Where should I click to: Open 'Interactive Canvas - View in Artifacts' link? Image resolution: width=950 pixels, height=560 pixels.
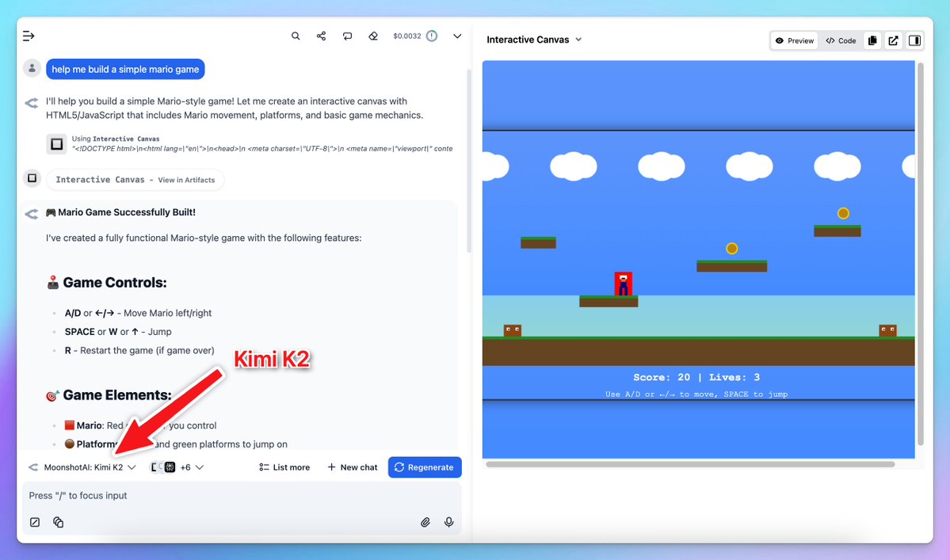coord(135,180)
